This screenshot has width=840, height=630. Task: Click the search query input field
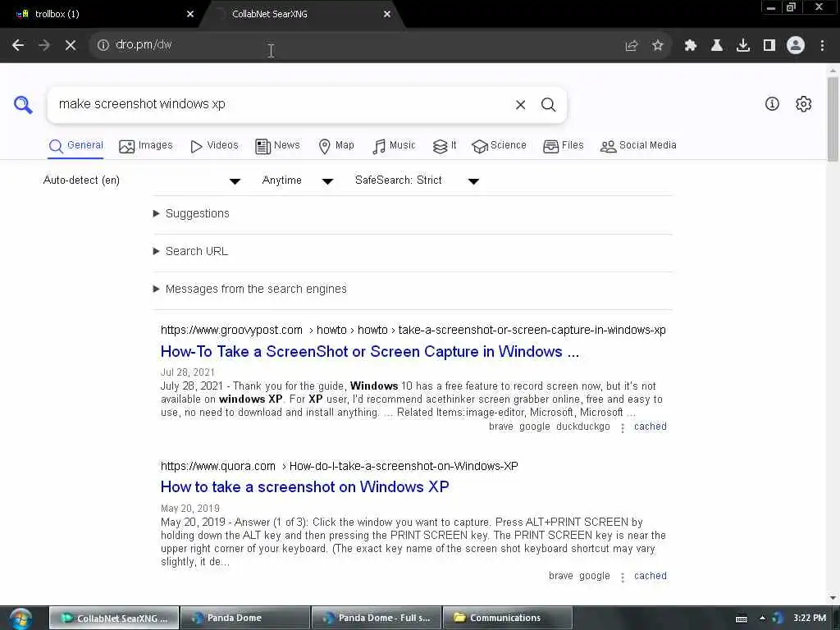[281, 104]
